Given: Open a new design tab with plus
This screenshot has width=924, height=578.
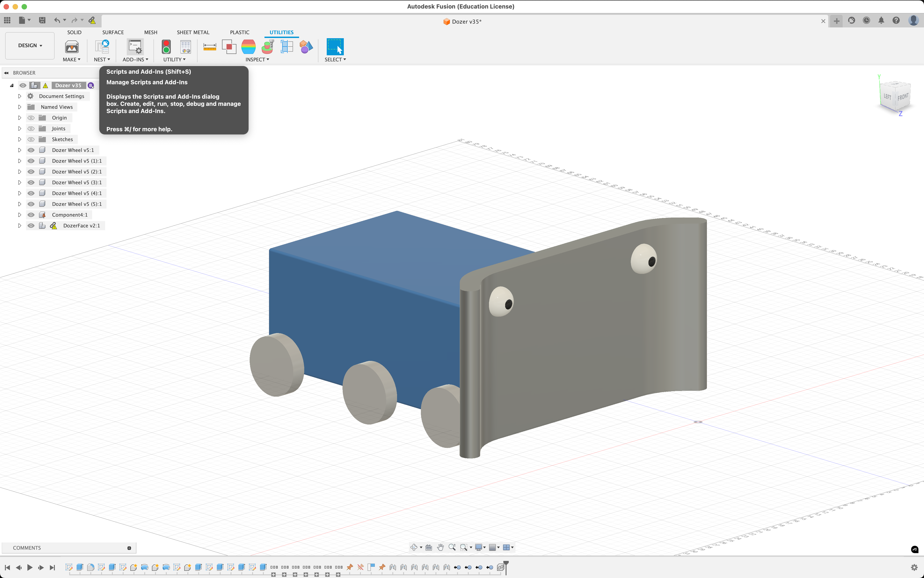Looking at the screenshot, I should tap(837, 21).
